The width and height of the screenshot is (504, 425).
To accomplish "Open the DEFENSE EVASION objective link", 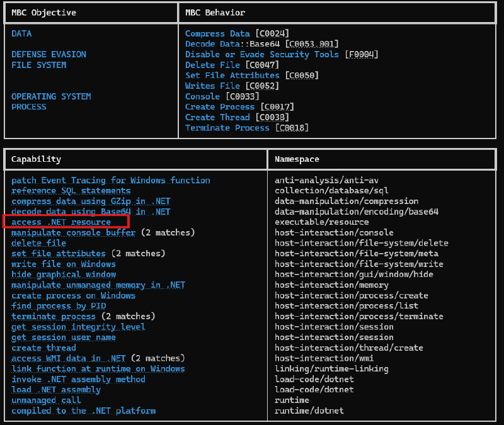I will 49,55.
